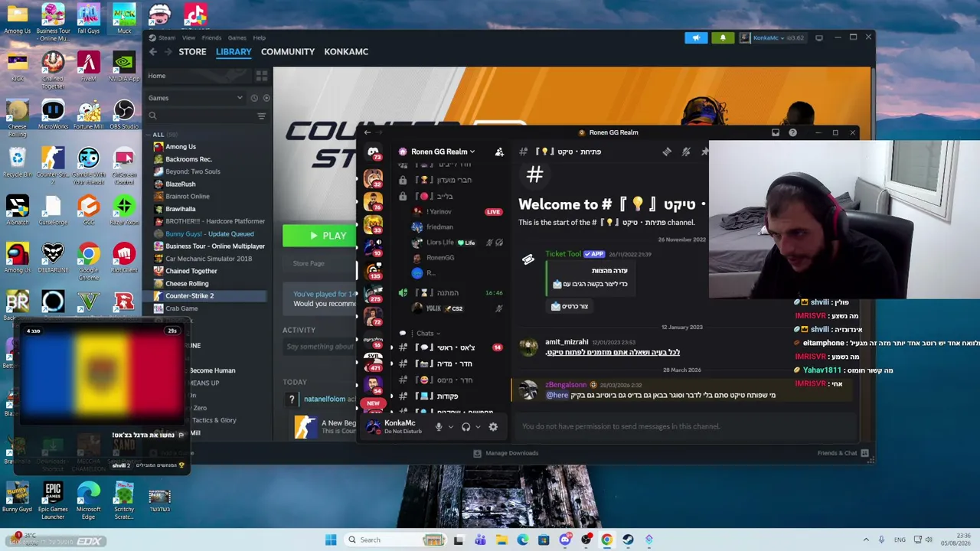The image size is (980, 551).
Task: Click the NEW unread servers indicator
Action: [x=373, y=403]
